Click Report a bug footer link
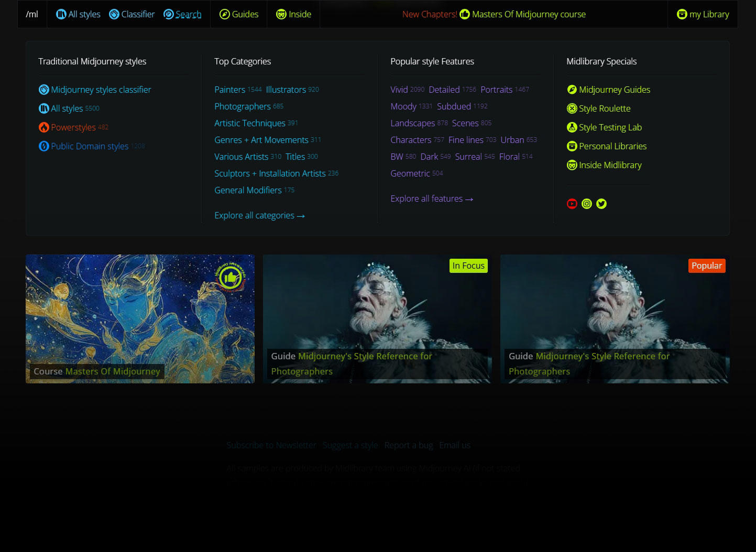 coord(409,445)
